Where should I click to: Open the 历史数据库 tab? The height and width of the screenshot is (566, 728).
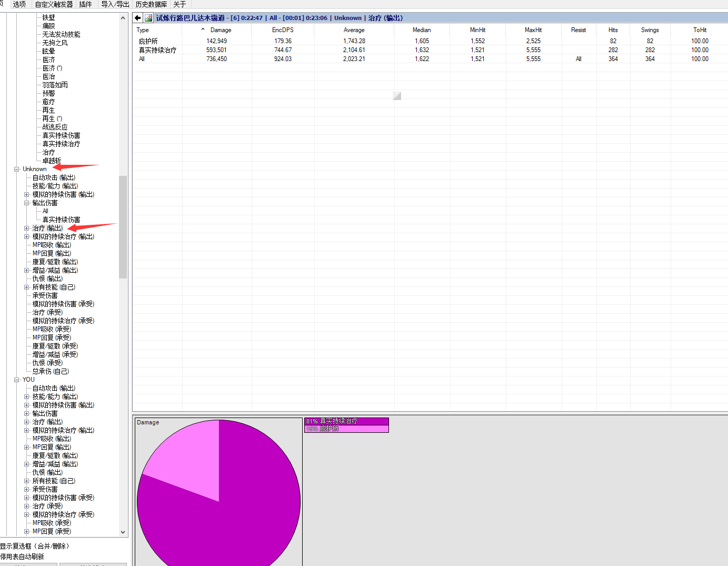point(152,4)
